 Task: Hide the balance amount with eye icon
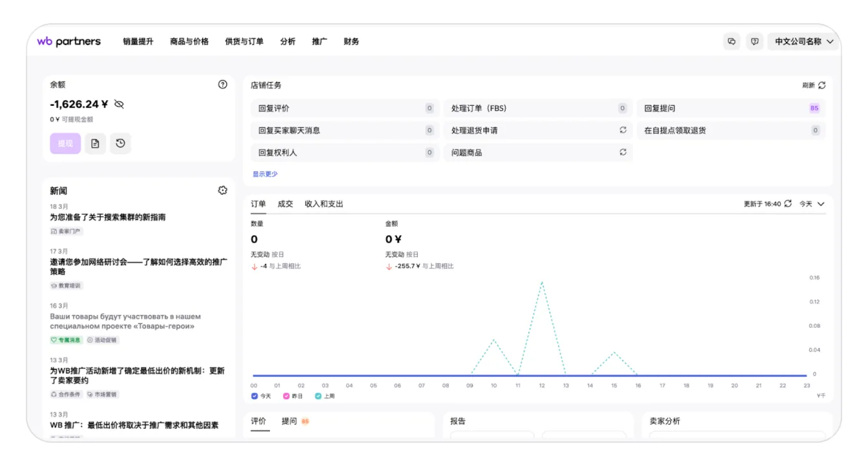point(119,104)
